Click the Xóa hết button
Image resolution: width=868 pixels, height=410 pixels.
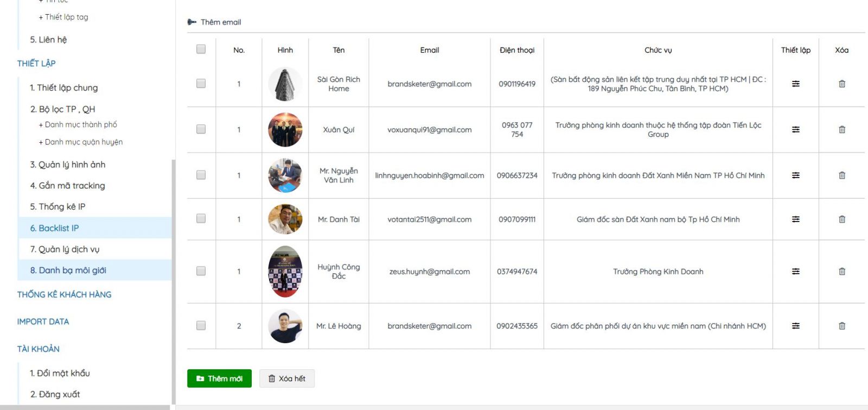coord(287,379)
